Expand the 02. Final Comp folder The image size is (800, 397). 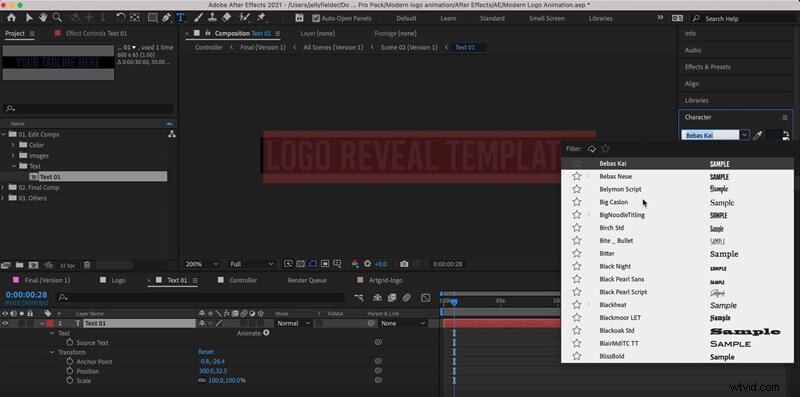(4, 187)
